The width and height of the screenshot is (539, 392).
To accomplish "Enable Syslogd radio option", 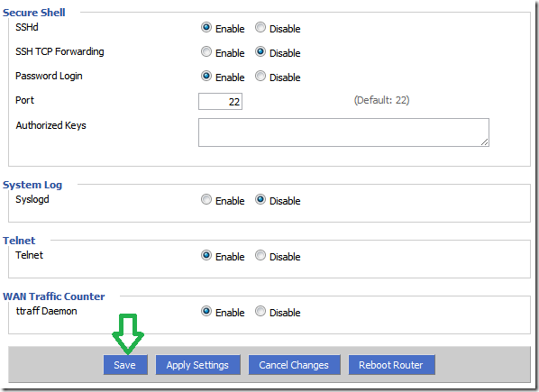I will [x=206, y=199].
